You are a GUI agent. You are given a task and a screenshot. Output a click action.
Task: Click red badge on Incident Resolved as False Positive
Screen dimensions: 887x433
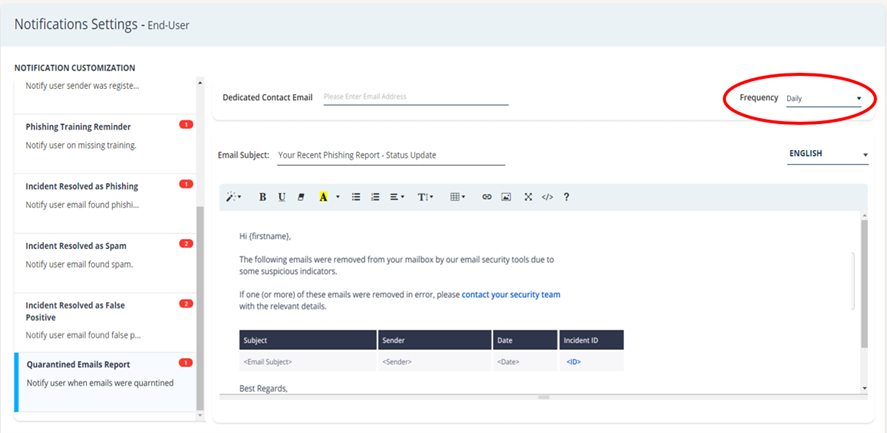coord(186,303)
